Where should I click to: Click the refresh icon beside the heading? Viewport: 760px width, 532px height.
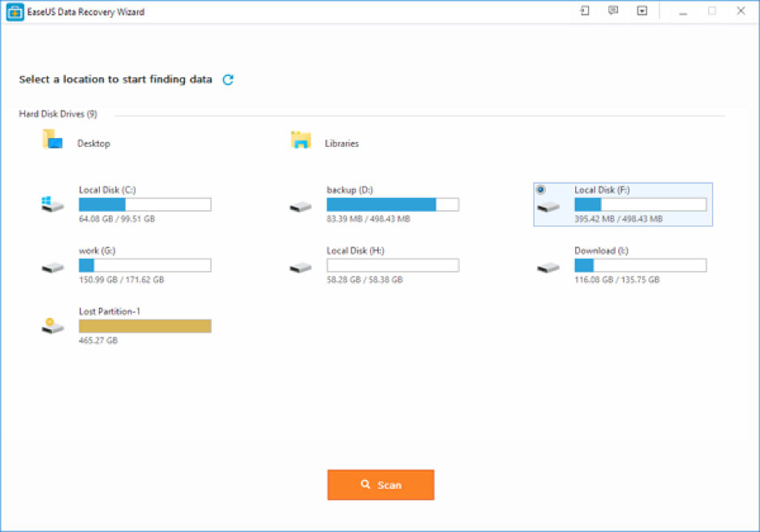point(228,79)
